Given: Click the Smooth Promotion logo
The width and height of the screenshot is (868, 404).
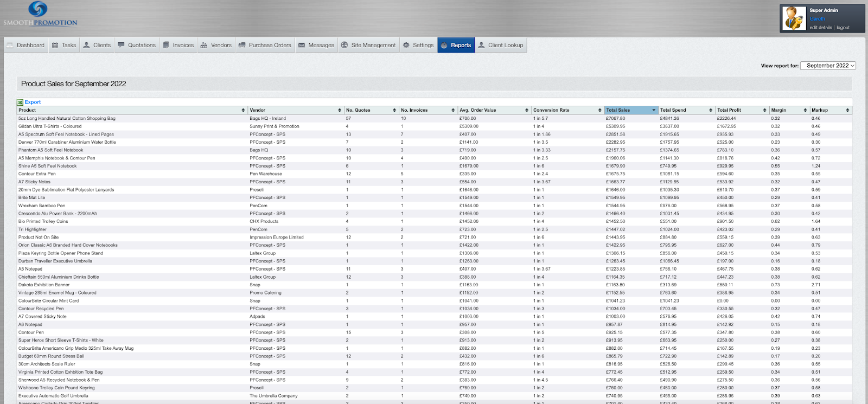Looking at the screenshot, I should 40,14.
